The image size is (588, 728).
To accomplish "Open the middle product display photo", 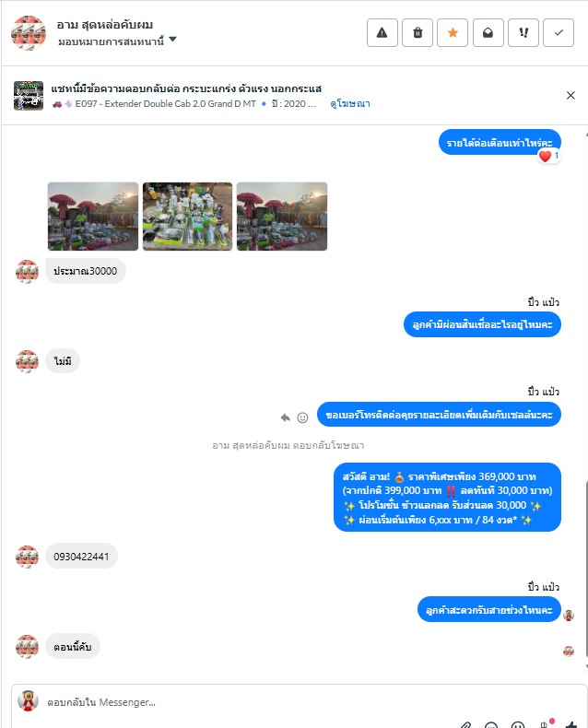I will point(188,217).
